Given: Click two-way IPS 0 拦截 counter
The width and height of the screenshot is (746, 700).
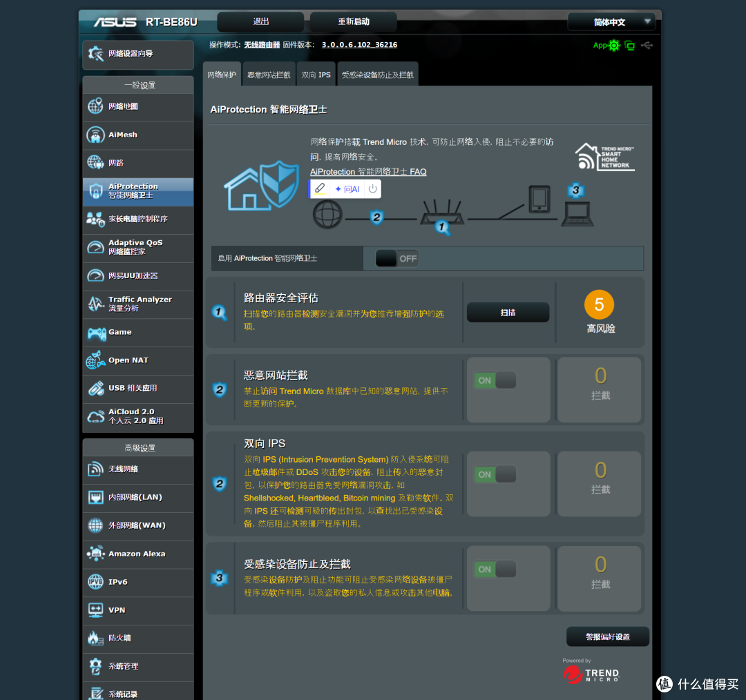Looking at the screenshot, I should click(x=600, y=484).
